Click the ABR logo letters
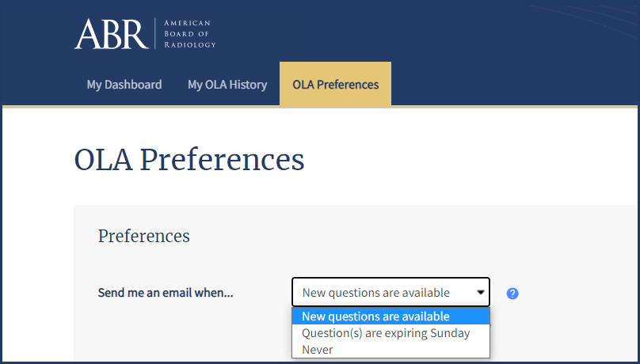This screenshot has width=640, height=364. [x=111, y=34]
